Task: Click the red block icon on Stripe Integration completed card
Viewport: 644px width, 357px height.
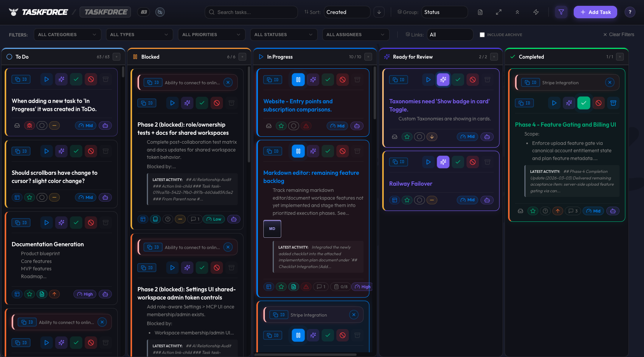Action: point(598,103)
